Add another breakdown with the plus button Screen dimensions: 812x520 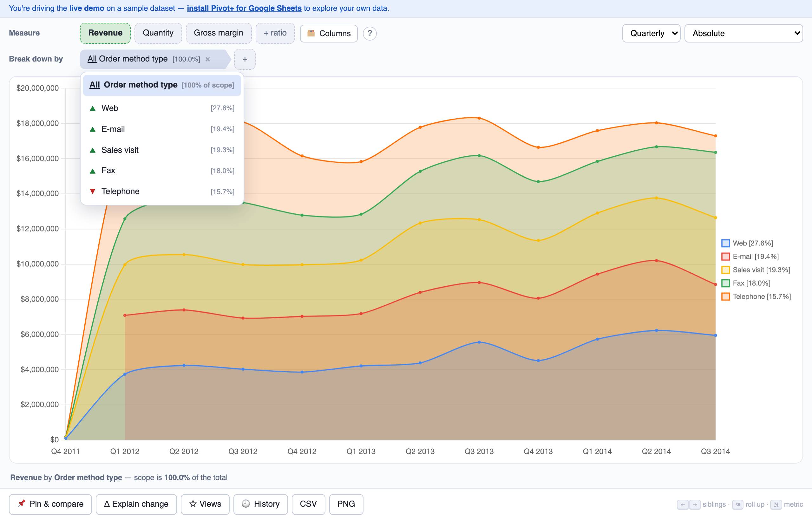click(245, 59)
